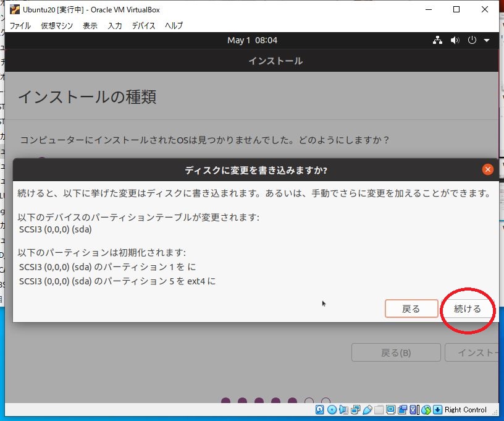Click the dialog title ディスクに変更を書き込みますか?
Screen dimensions: 504x421
click(256, 170)
